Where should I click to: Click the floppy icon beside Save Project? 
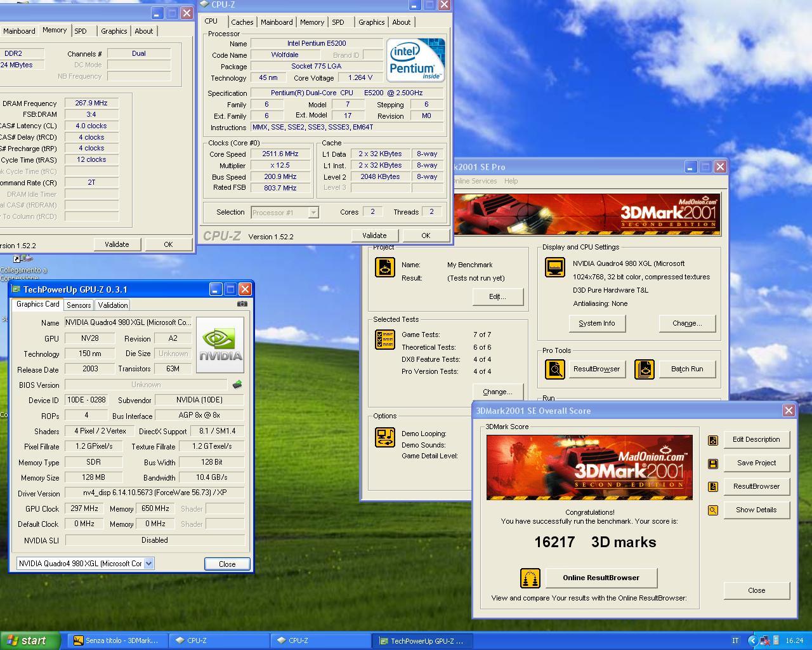pos(713,463)
